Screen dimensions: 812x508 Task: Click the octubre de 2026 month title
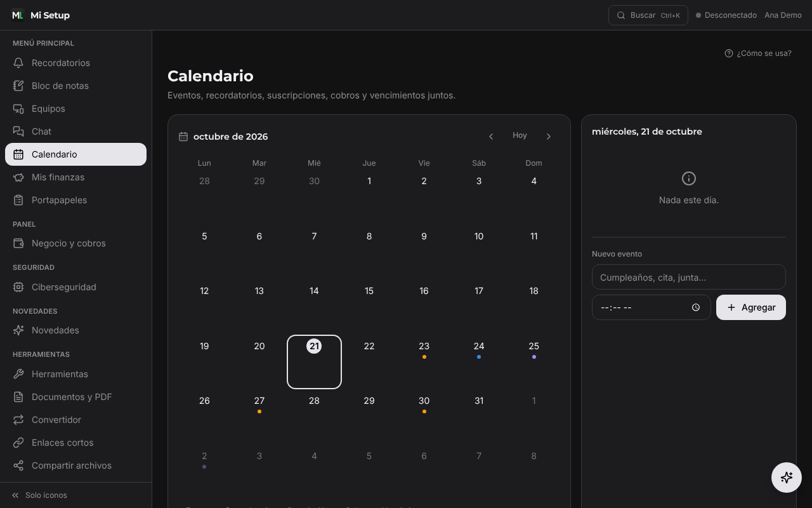click(x=230, y=137)
